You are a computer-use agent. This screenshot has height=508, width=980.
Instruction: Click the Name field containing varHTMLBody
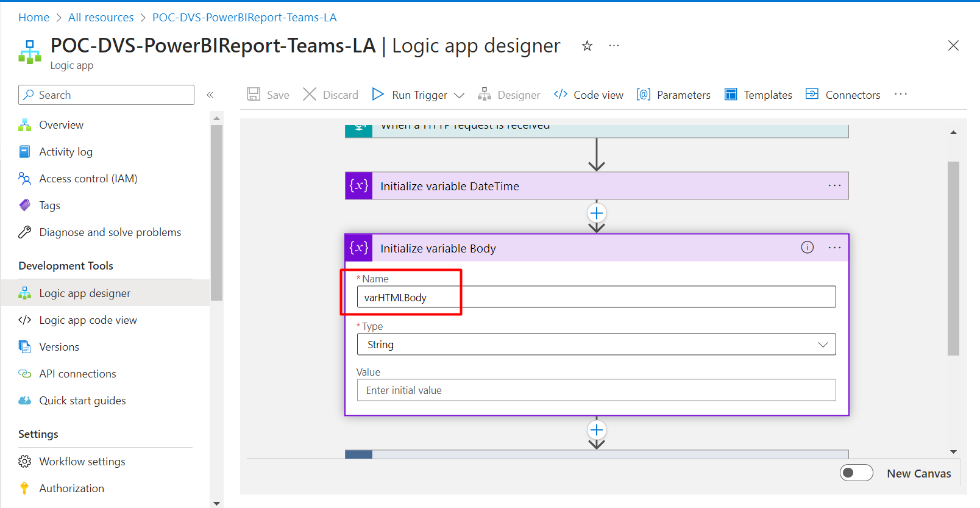coord(596,297)
